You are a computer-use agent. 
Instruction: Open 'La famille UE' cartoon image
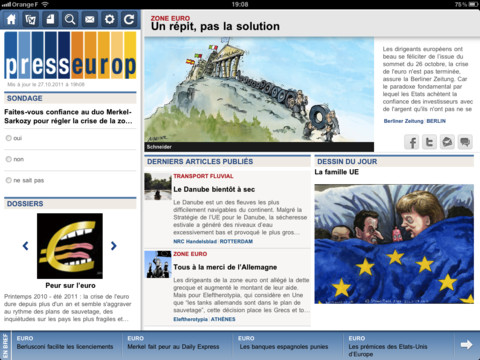394,244
